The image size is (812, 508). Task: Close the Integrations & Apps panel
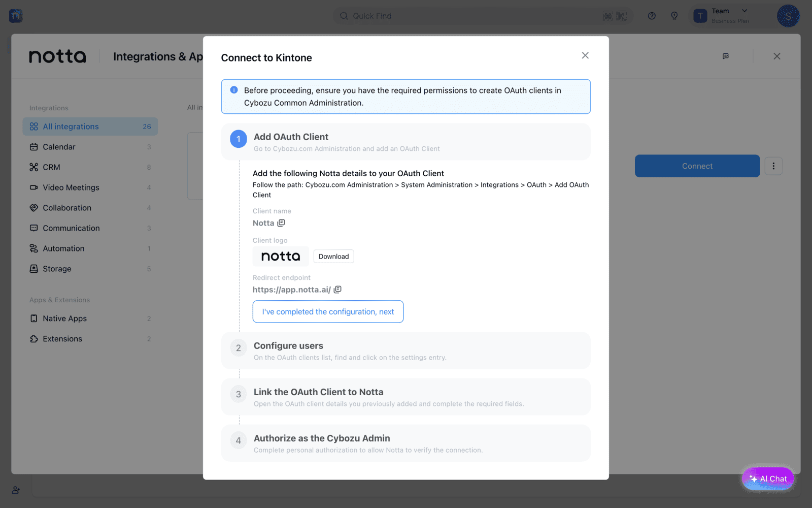pyautogui.click(x=777, y=56)
